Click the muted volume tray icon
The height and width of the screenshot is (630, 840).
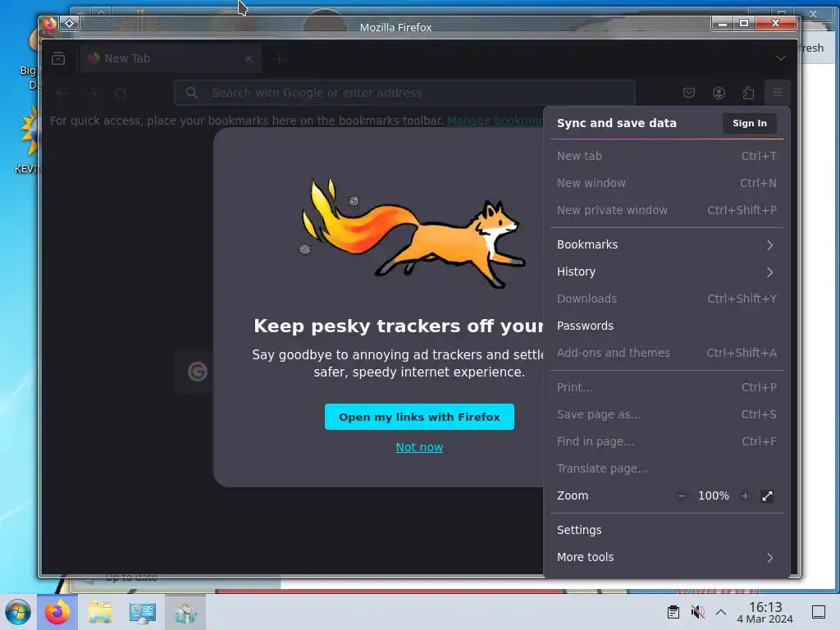[x=697, y=612]
